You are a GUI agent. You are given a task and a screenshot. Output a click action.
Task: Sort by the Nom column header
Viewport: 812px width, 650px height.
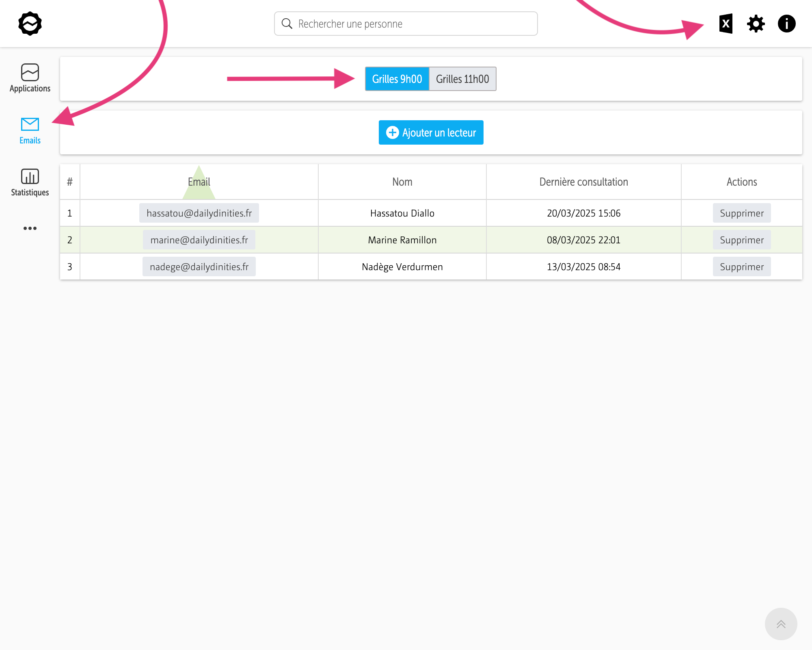pos(402,182)
